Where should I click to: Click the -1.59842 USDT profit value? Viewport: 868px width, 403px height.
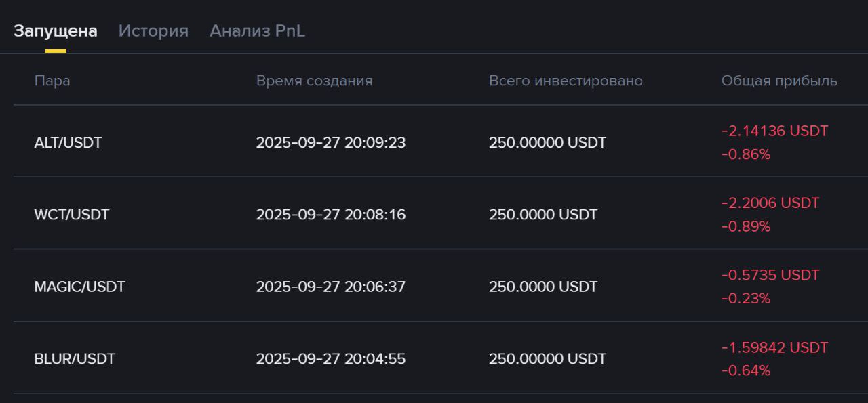pyautogui.click(x=774, y=347)
